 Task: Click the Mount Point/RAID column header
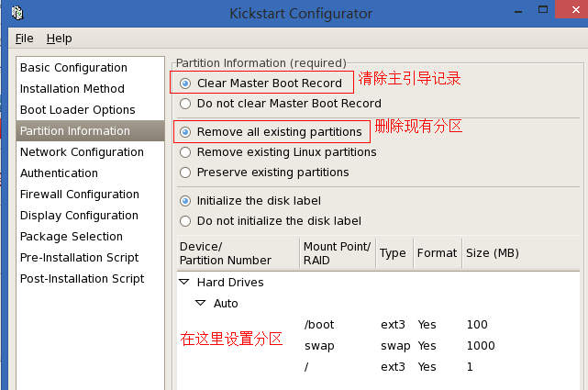click(x=337, y=252)
